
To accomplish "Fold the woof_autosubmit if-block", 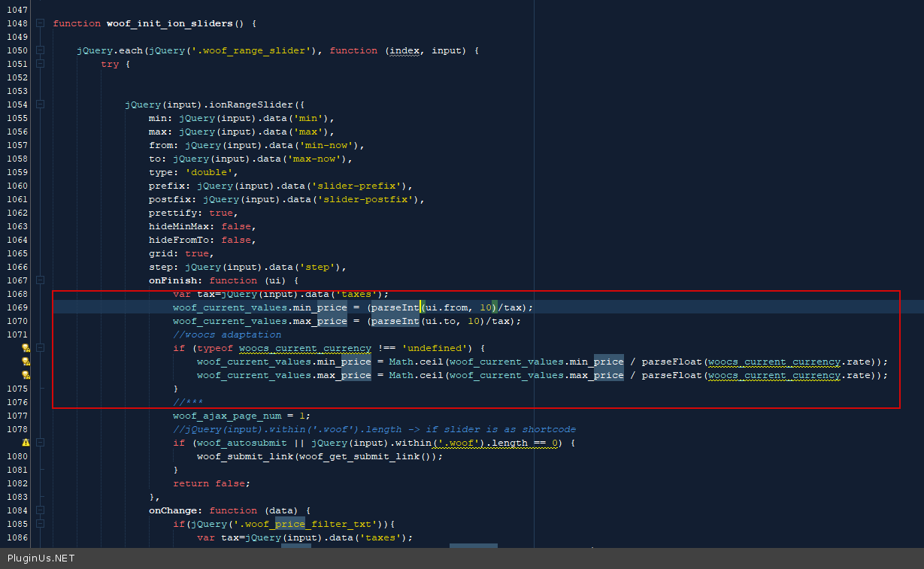I will coord(40,443).
